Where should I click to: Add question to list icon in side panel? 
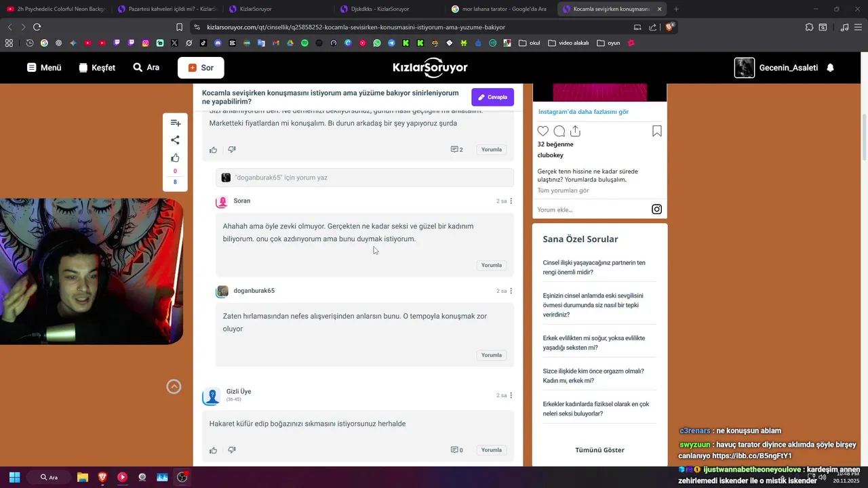(x=175, y=123)
